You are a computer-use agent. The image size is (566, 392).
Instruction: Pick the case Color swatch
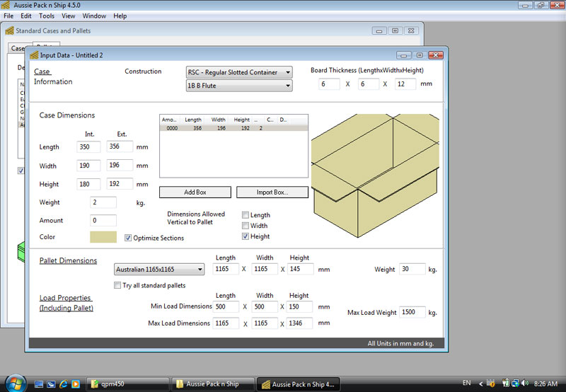point(103,237)
